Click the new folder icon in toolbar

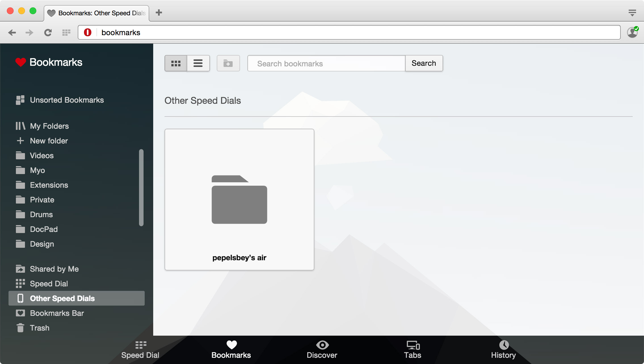coord(228,63)
